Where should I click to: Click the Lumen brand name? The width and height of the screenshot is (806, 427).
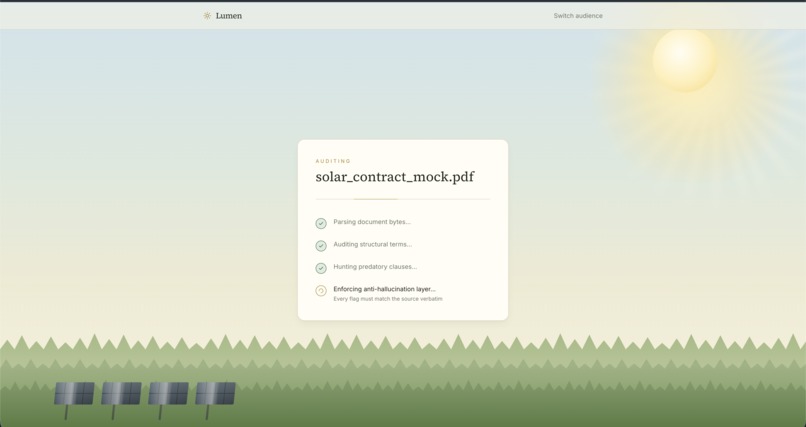(229, 16)
